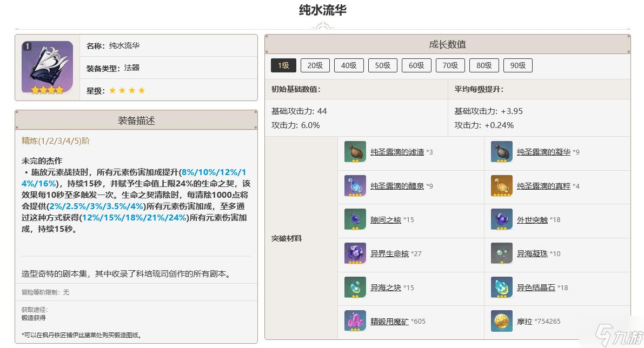Screen dimensions: 644x348
Task: Open the 纯圣露滴的醴泉 link
Action: (397, 186)
